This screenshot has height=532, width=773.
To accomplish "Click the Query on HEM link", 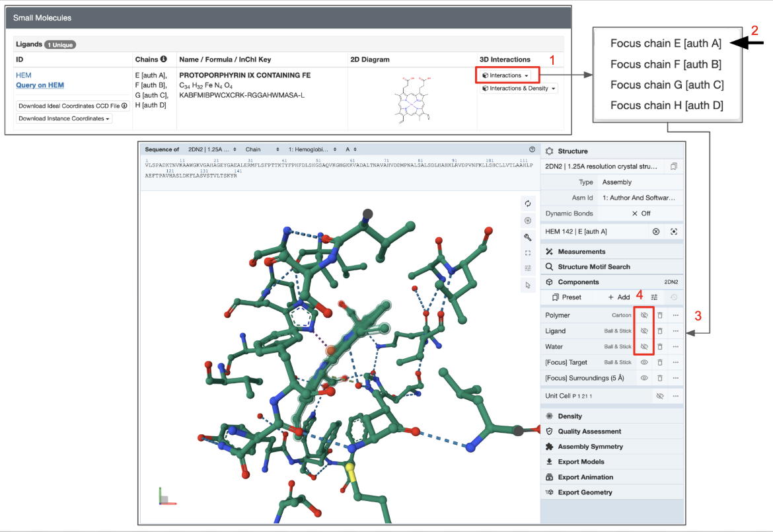I will coord(40,85).
